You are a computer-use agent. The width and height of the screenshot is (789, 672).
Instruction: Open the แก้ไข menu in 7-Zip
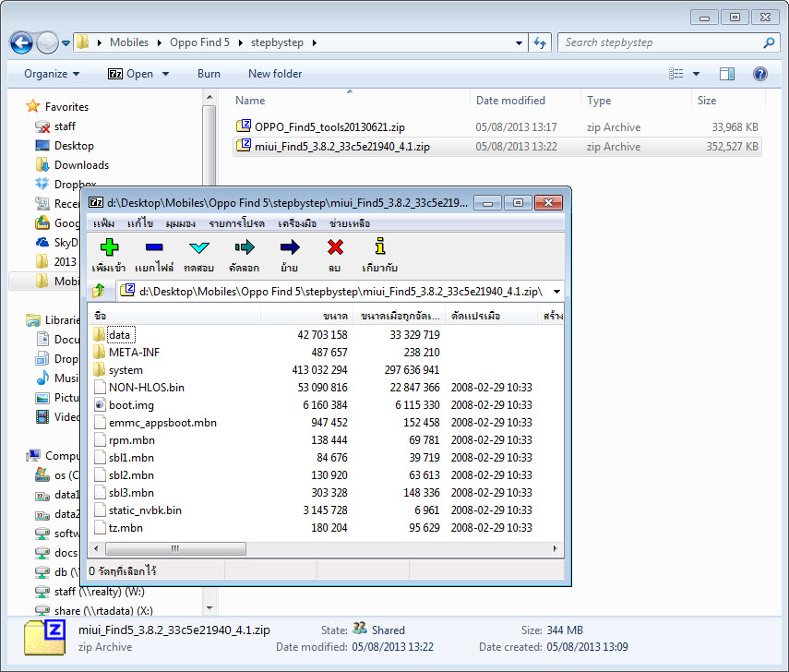coord(140,223)
